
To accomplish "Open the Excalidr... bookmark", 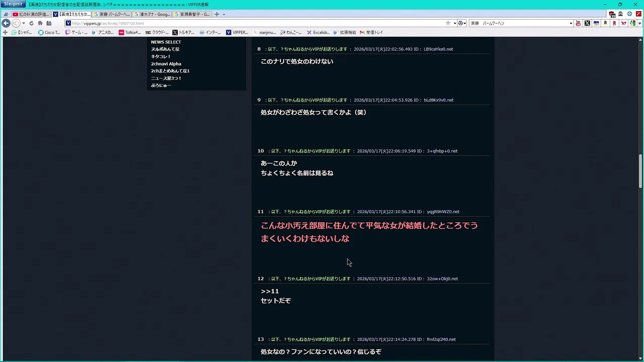I will (318, 32).
